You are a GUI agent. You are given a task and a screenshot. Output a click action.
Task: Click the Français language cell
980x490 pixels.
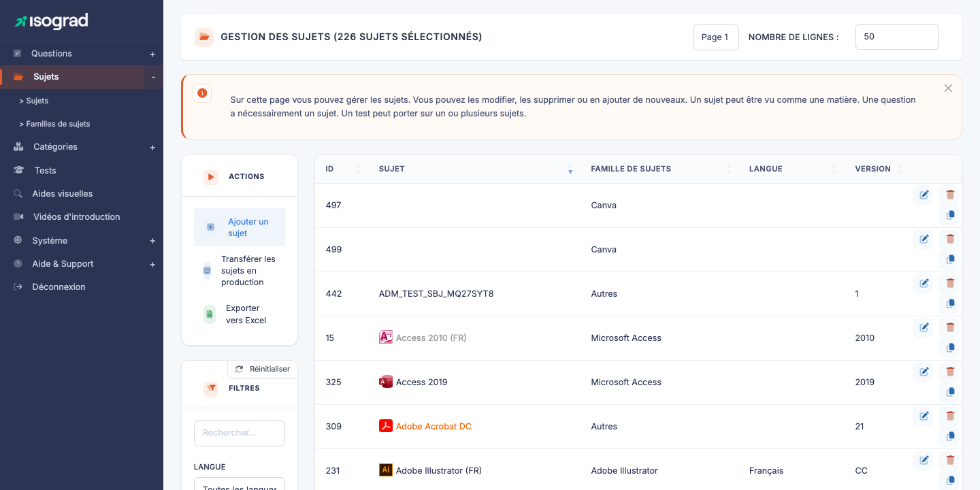(x=766, y=470)
